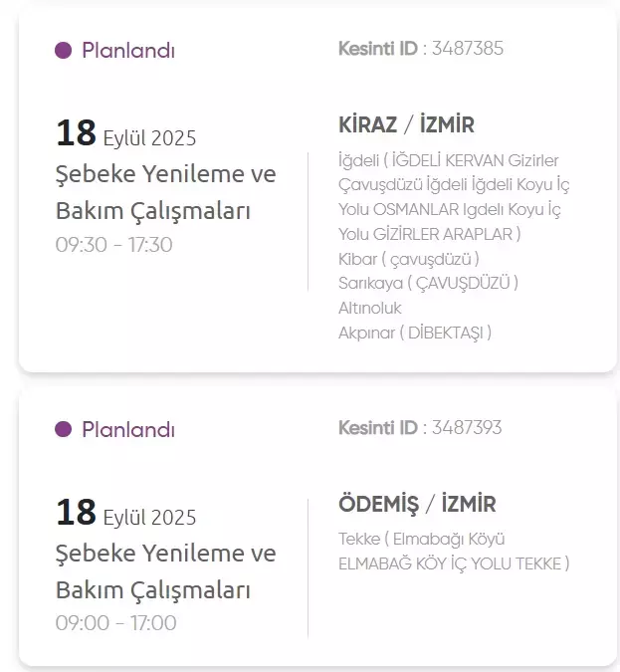Open the KİRAZ / İZMİR heading

point(406,125)
